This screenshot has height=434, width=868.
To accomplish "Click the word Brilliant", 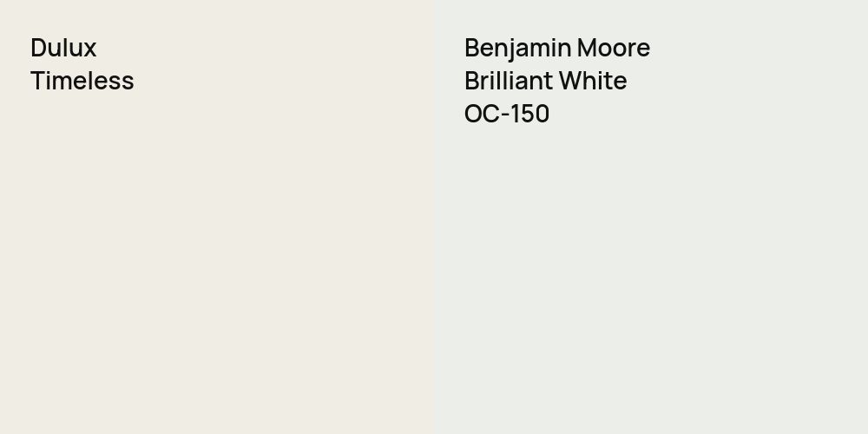I will click(507, 81).
